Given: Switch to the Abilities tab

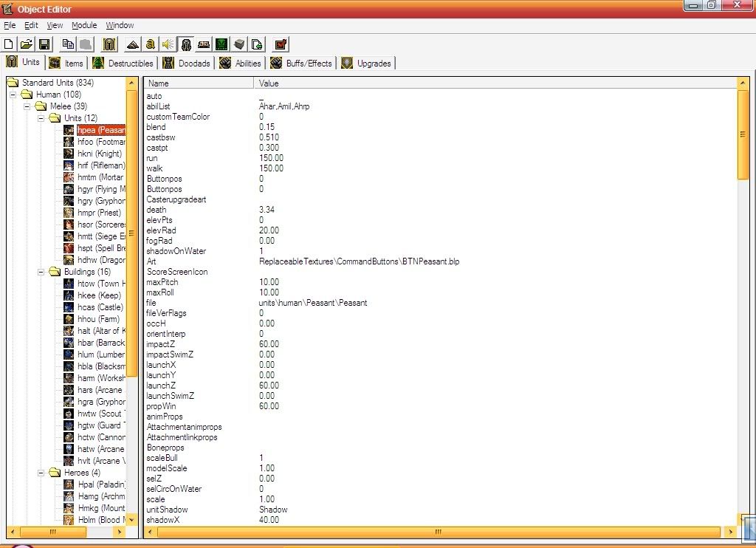Looking at the screenshot, I should coord(241,64).
